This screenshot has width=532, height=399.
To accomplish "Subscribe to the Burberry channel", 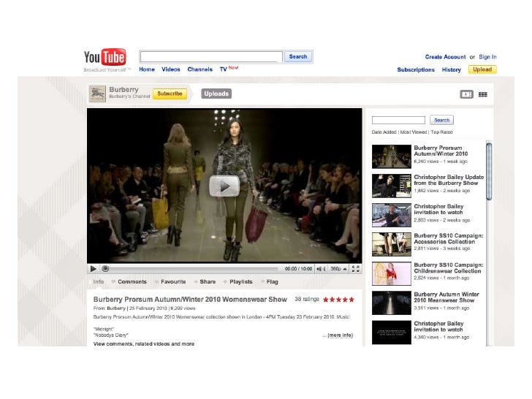I will (x=170, y=94).
